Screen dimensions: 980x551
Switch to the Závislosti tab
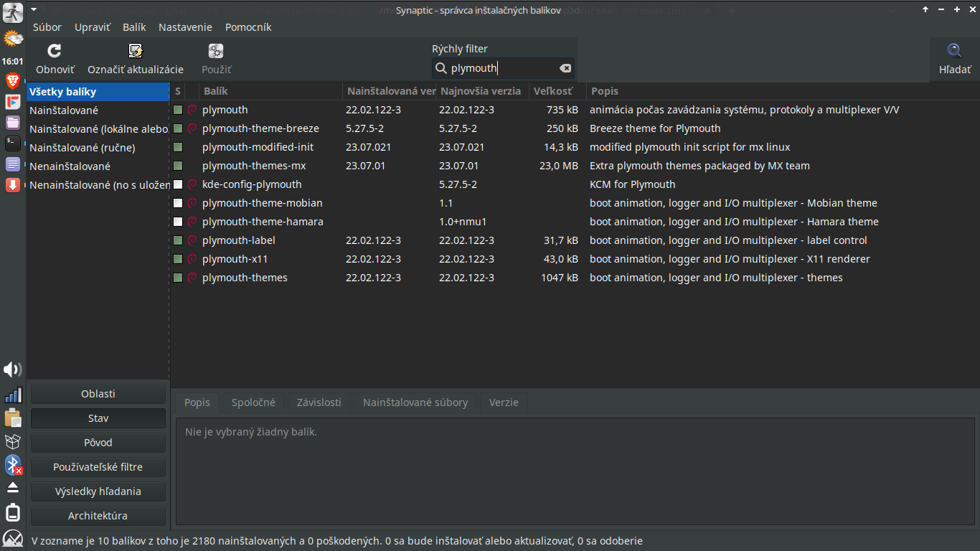[319, 402]
